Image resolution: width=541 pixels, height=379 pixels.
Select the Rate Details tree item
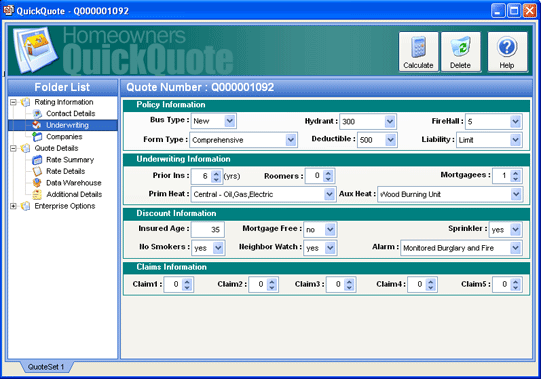(66, 171)
